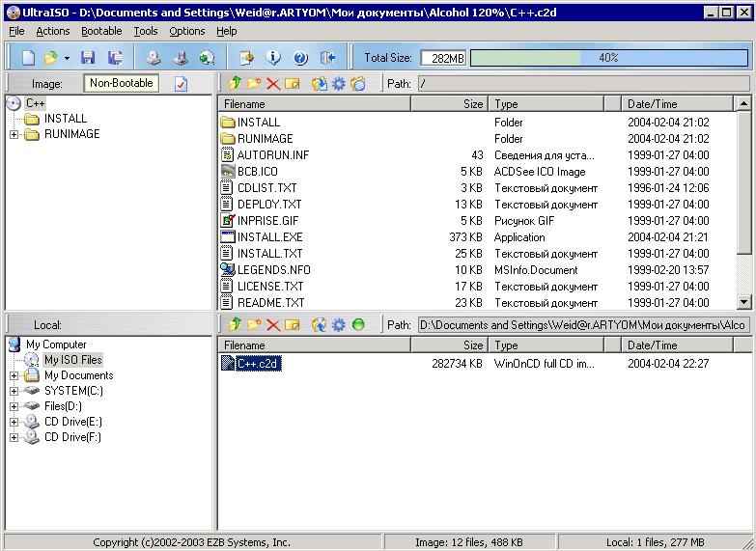This screenshot has height=551, width=756.
Task: Open the Options menu
Action: pyautogui.click(x=187, y=31)
